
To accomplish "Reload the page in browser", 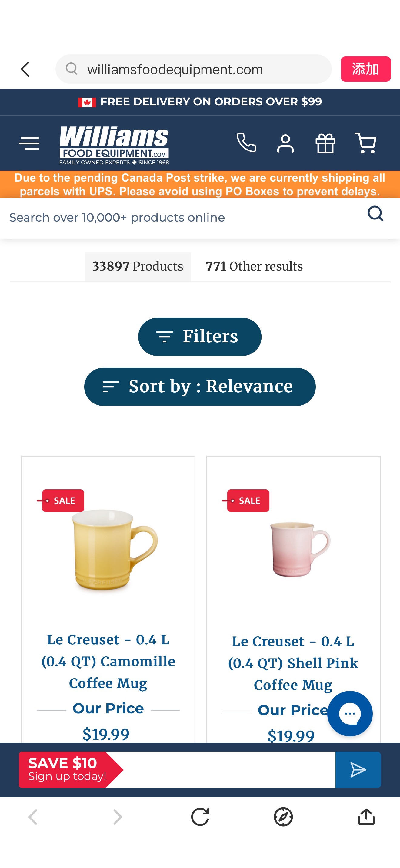I will [200, 817].
